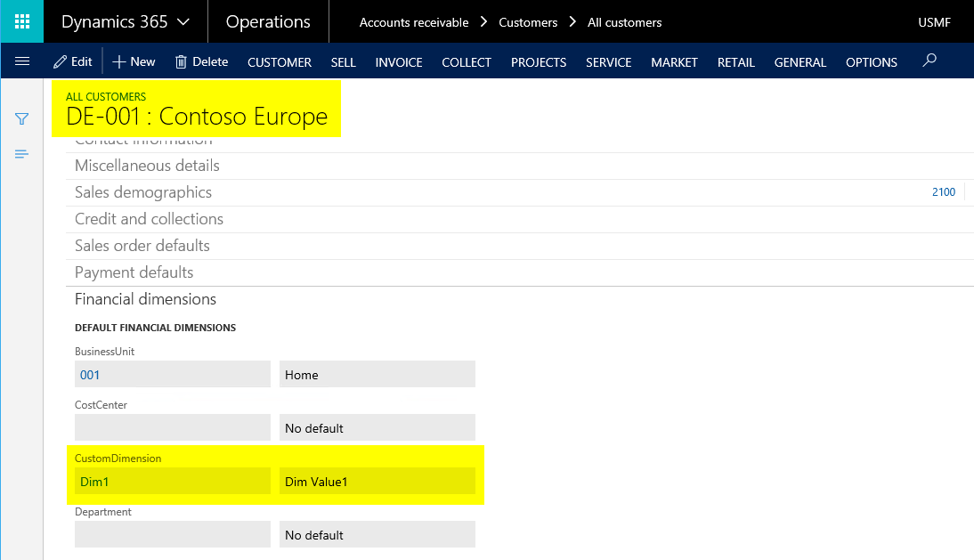Open the RETAIL action tab
The width and height of the screenshot is (974, 560).
736,62
